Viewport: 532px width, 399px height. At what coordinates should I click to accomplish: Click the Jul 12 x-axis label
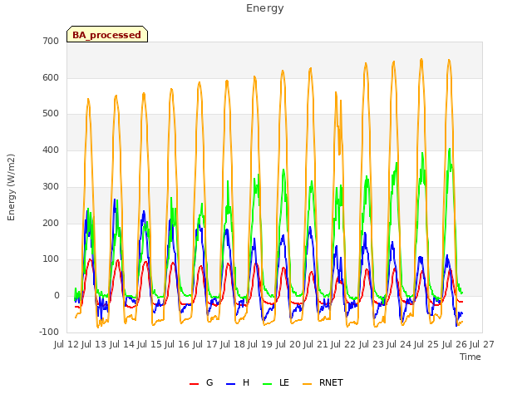(66, 345)
